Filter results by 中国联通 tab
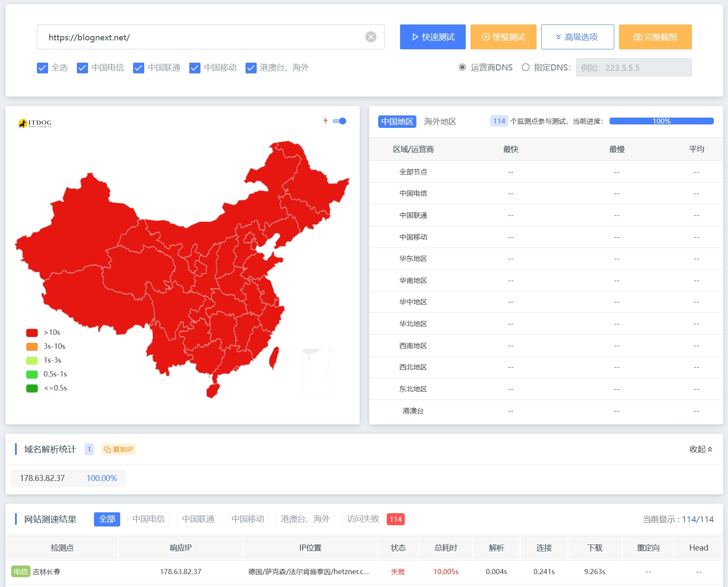The width and height of the screenshot is (728, 587). point(198,519)
